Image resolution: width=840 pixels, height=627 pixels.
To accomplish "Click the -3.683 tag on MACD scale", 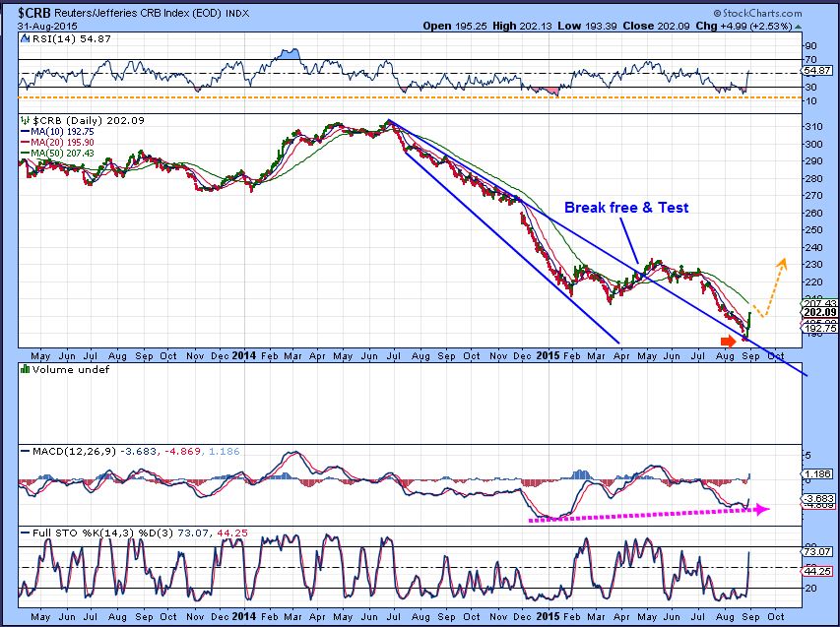I will [x=817, y=498].
